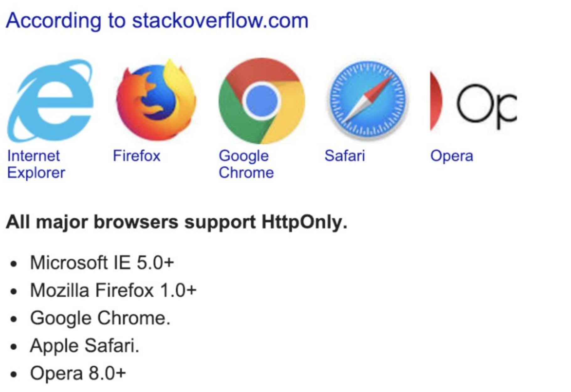
Task: Click the 'Google Chrome.' bullet list item
Action: click(x=100, y=318)
